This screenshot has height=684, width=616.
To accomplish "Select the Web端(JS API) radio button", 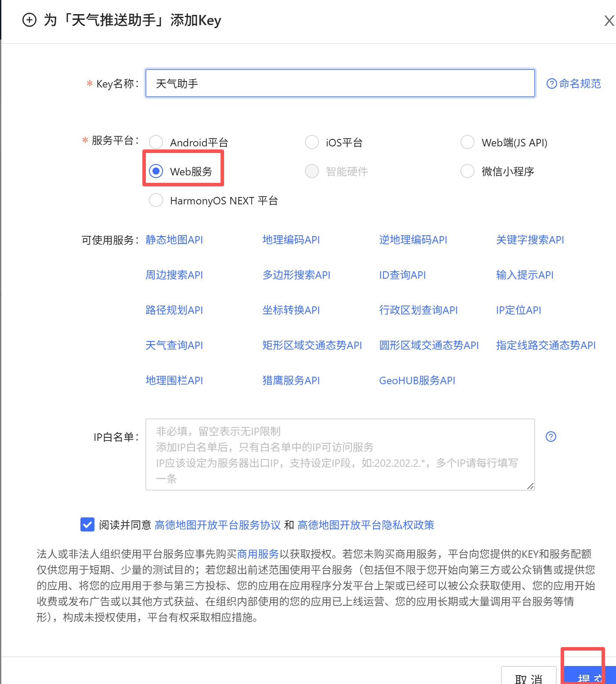I will coord(467,142).
